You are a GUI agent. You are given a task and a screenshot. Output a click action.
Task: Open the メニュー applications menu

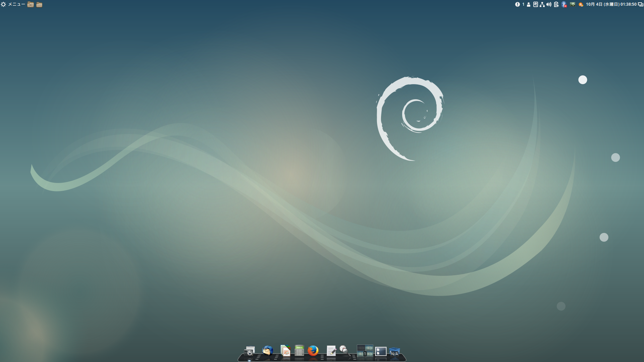pos(16,4)
